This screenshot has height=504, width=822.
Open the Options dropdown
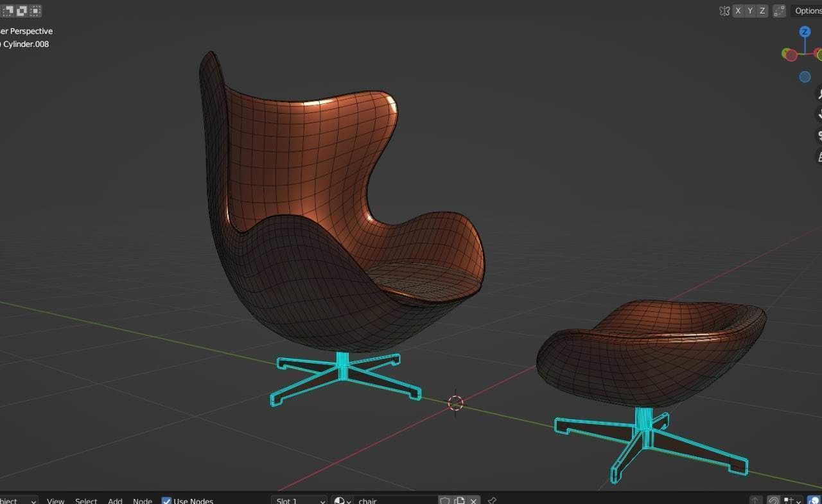[x=807, y=11]
